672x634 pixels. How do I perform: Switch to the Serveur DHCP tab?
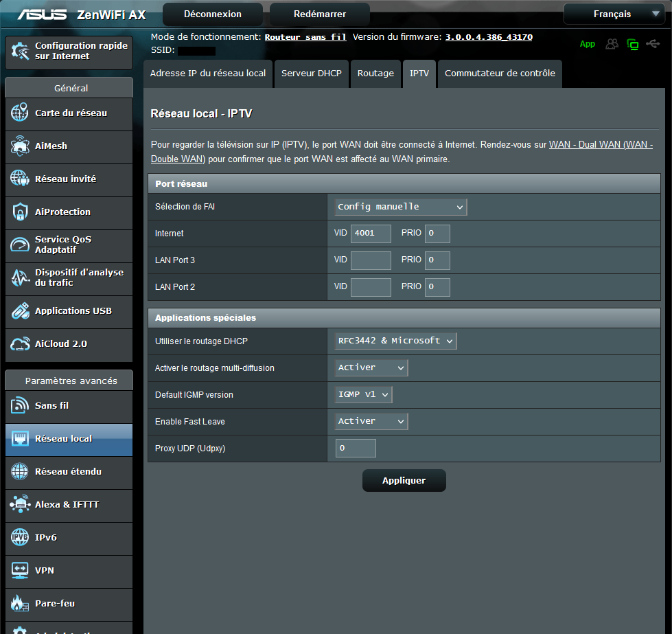[312, 73]
